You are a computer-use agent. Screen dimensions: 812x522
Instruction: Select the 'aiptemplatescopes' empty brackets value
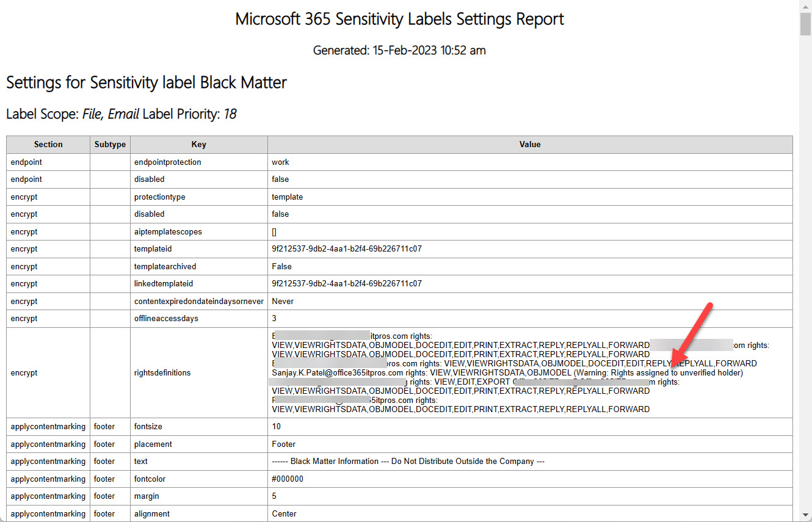pyautogui.click(x=274, y=231)
